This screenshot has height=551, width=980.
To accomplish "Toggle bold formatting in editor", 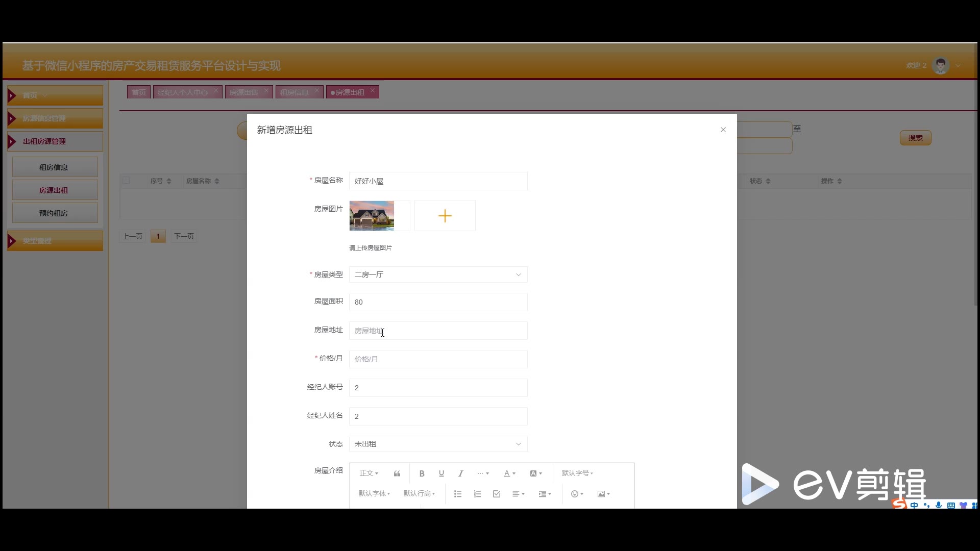I will tap(422, 473).
